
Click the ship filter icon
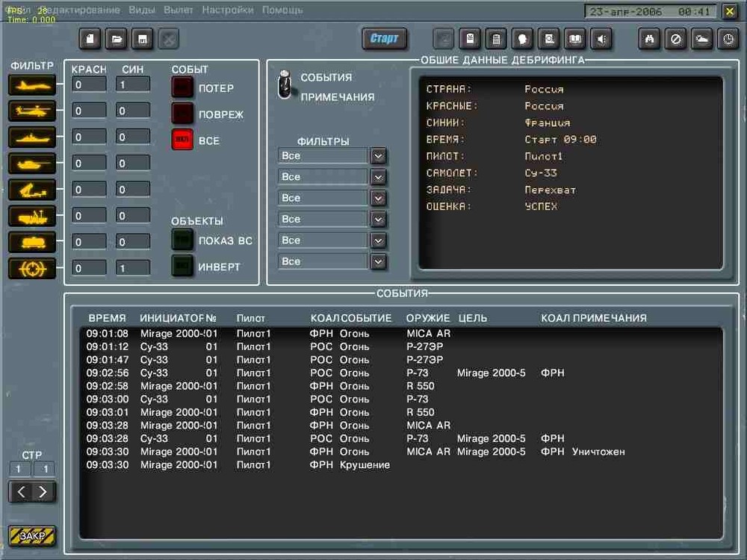click(x=32, y=137)
